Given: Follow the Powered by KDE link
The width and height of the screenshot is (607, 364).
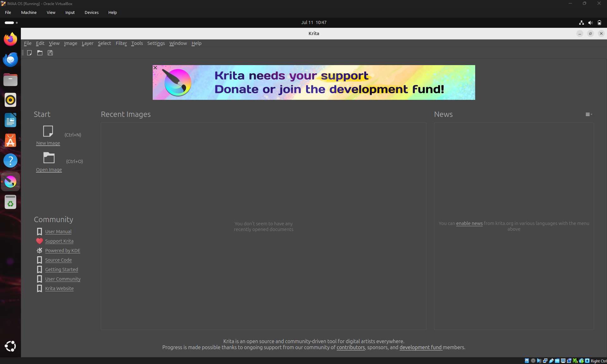Looking at the screenshot, I should pos(63,251).
